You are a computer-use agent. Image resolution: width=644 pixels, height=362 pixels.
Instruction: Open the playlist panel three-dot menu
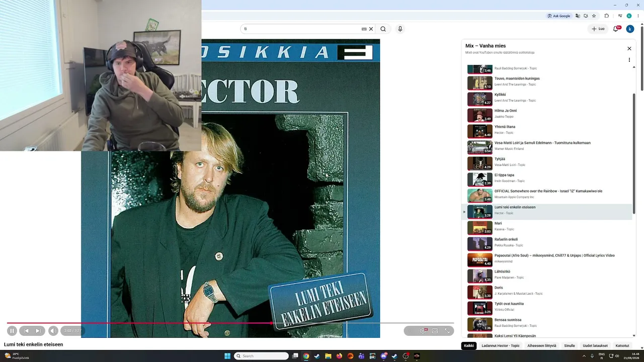pos(629,60)
